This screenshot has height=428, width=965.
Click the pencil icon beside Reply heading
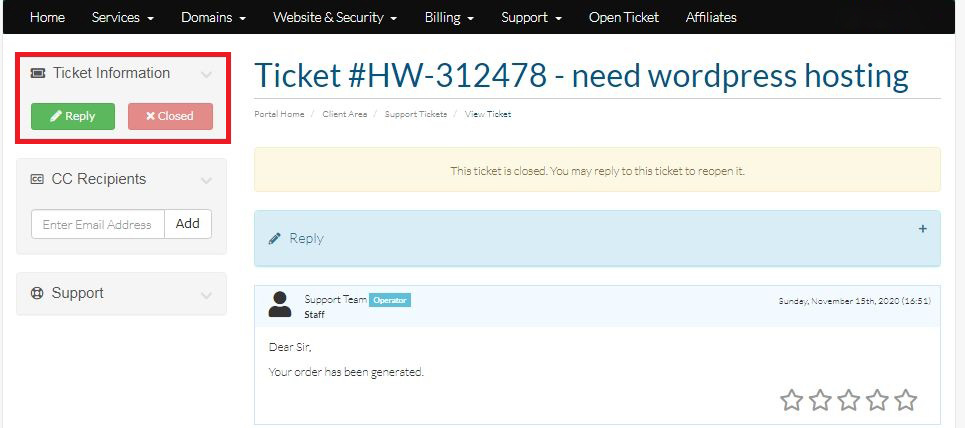pyautogui.click(x=275, y=239)
